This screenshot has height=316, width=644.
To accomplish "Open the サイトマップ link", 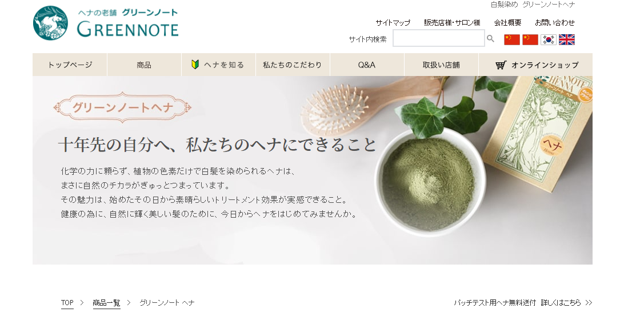I will (x=393, y=23).
